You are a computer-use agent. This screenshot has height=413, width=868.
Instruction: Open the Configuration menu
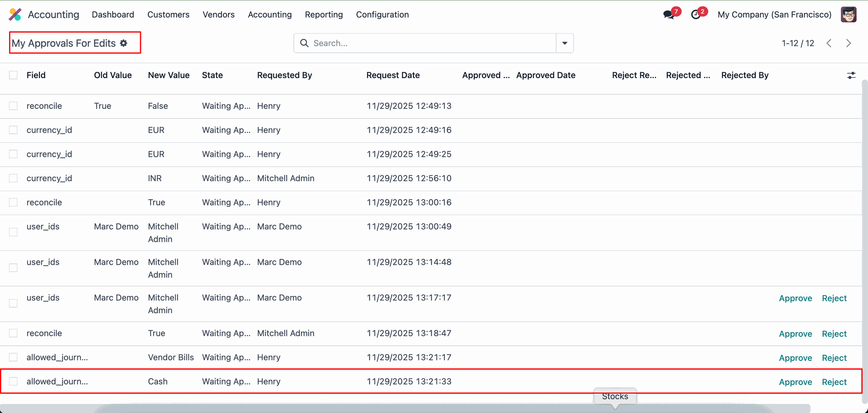point(382,14)
